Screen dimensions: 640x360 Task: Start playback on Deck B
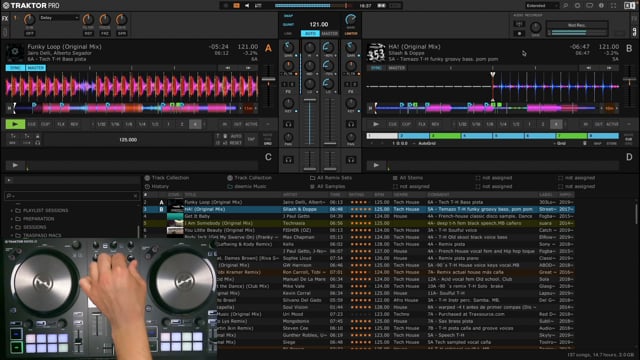click(376, 124)
